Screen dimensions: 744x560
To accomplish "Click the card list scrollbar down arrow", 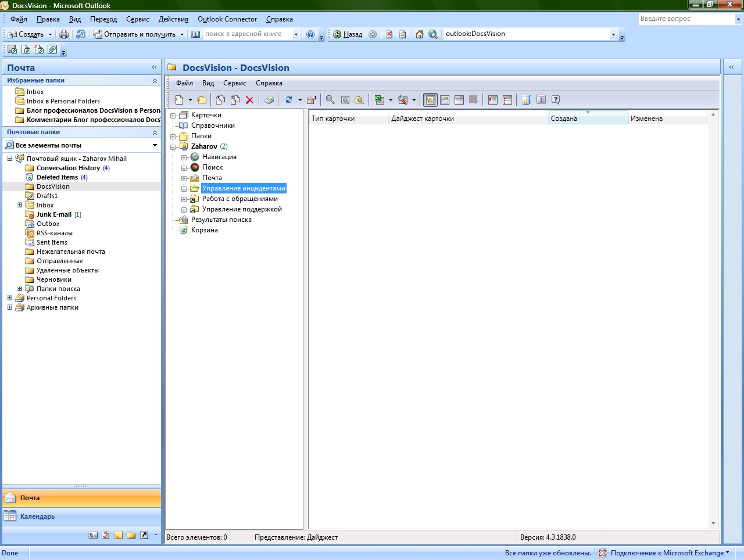I will (713, 523).
